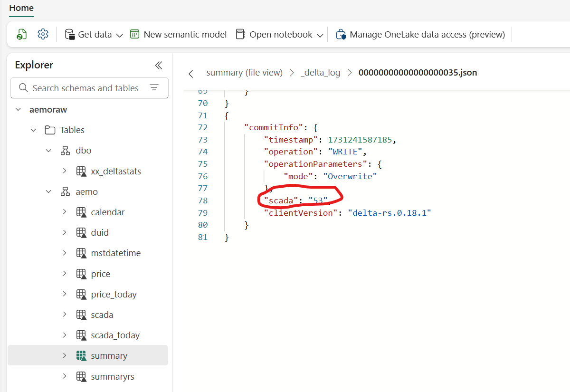The width and height of the screenshot is (570, 392).
Task: Select the scada_today table label
Action: pyautogui.click(x=115, y=335)
